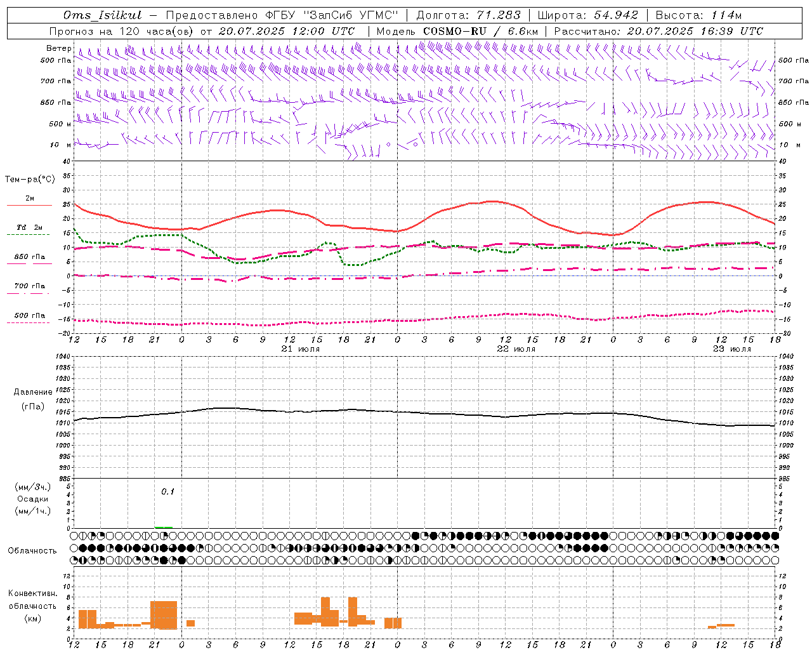Click the (мм/3ч.) units label

[x=33, y=487]
